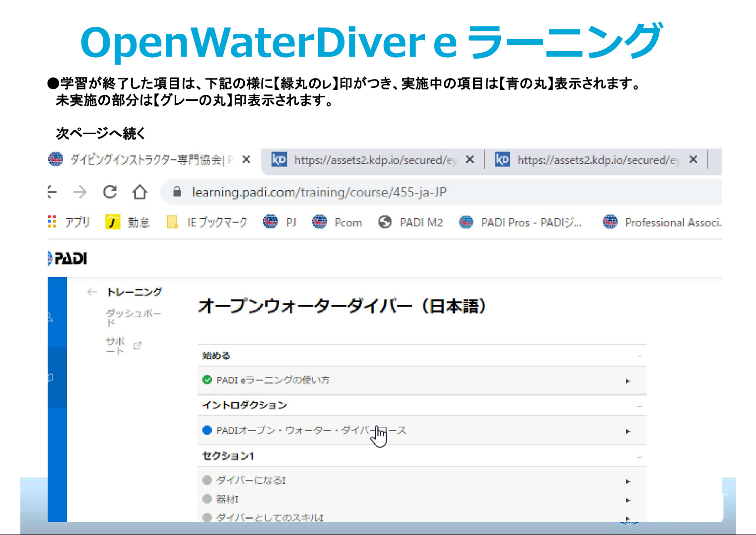Switch to first assets2.kdp.io tab
The image size is (756, 535).
[364, 159]
